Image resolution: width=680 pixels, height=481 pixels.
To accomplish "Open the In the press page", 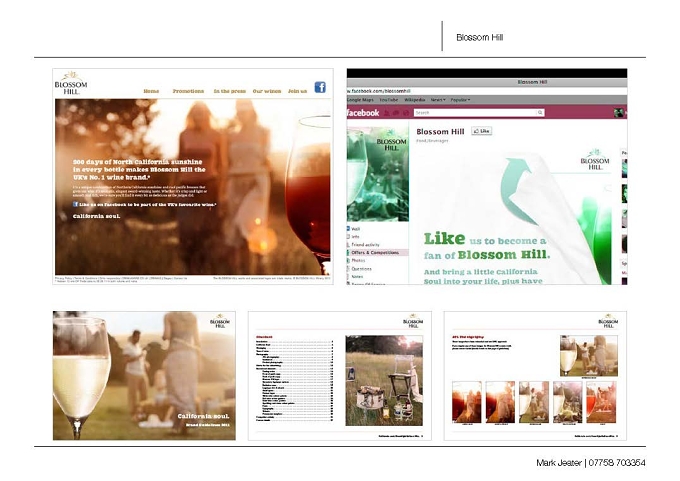I will click(229, 91).
